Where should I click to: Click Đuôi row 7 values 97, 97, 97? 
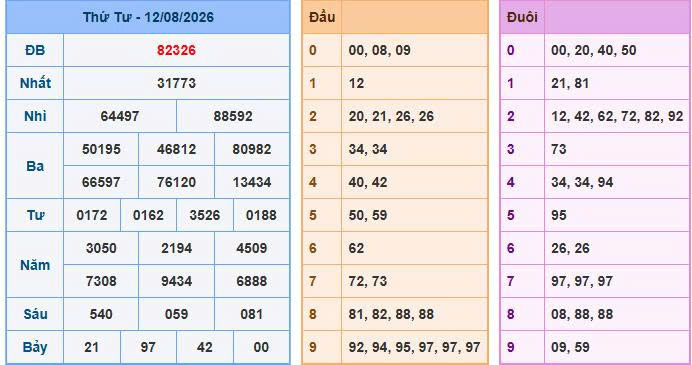[x=582, y=281]
